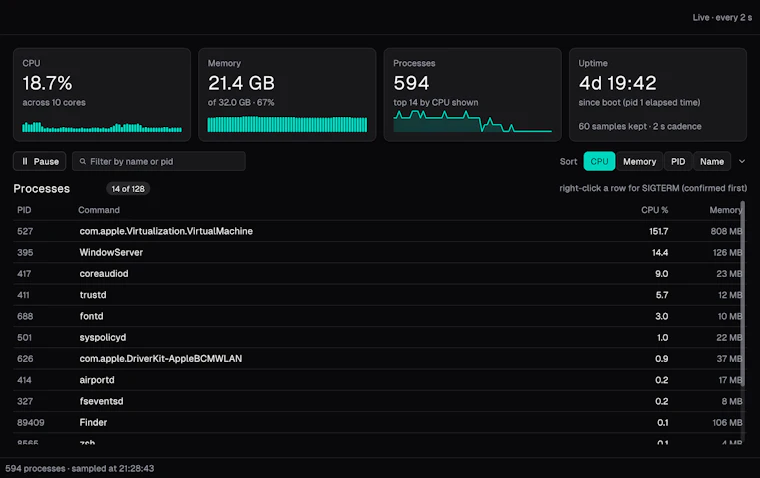Click the top 14 by CPU shown label
This screenshot has width=760, height=478.
[x=436, y=102]
